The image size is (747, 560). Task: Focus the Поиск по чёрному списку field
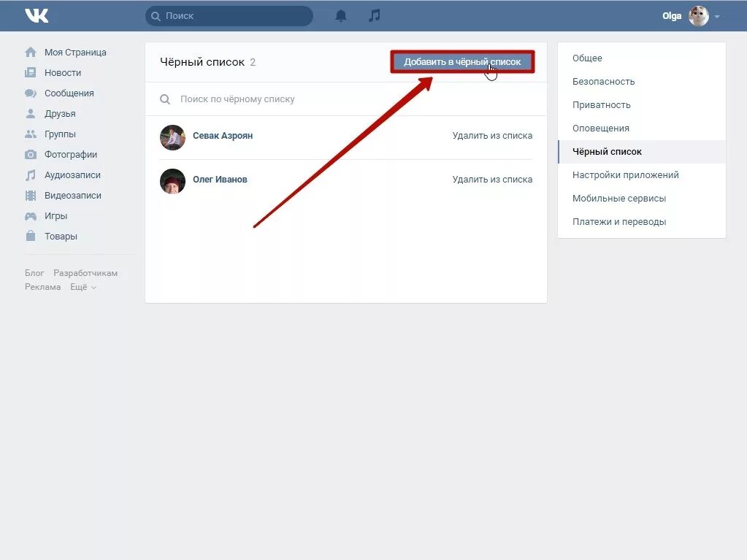coord(346,99)
